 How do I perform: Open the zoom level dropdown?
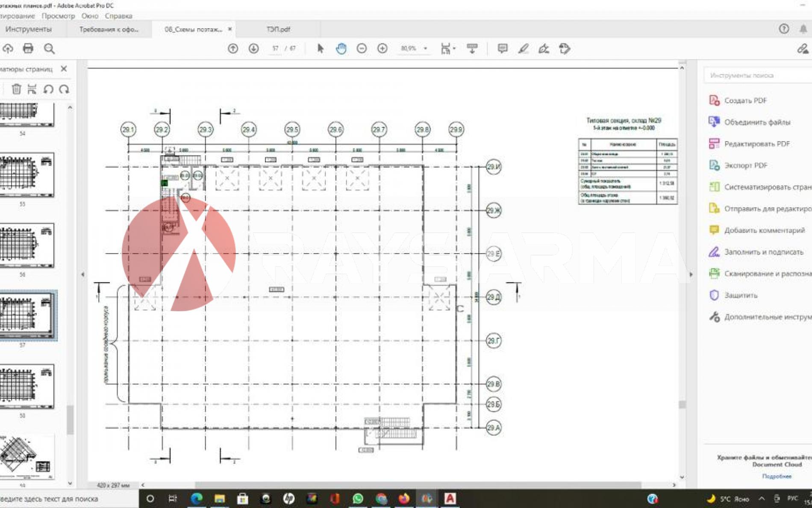click(x=425, y=49)
